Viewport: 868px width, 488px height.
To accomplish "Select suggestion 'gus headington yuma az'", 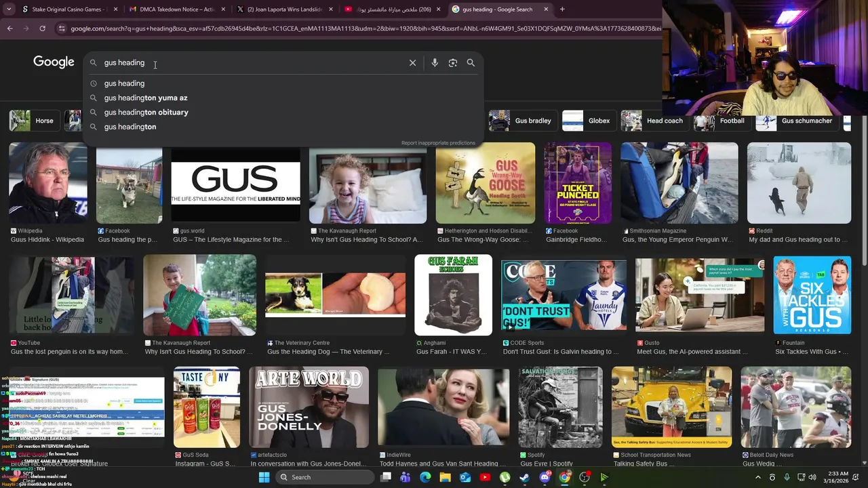I will point(146,98).
